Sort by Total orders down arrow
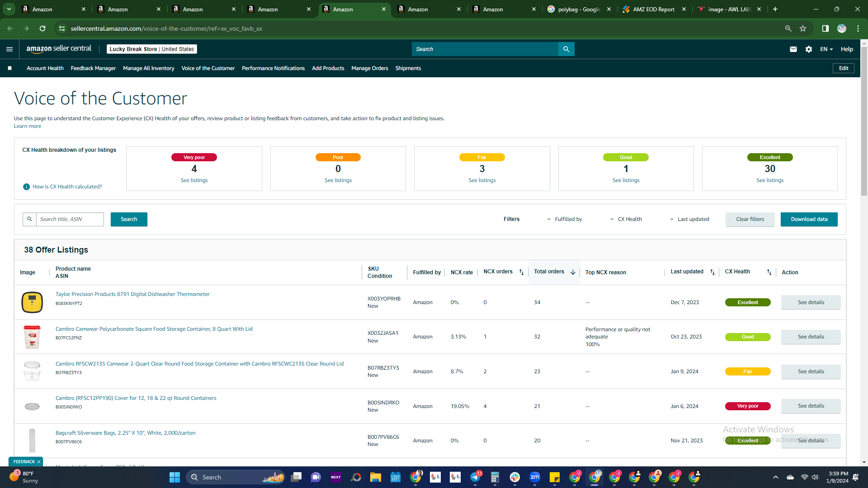Screen dimensions: 868x488 pos(573,272)
